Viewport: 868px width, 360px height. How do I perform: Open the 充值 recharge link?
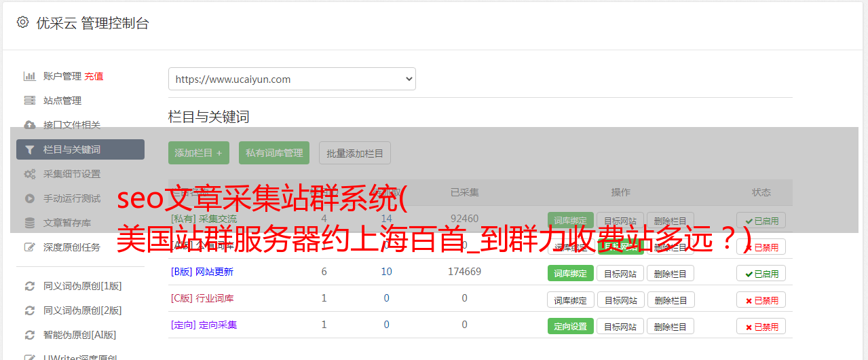94,76
